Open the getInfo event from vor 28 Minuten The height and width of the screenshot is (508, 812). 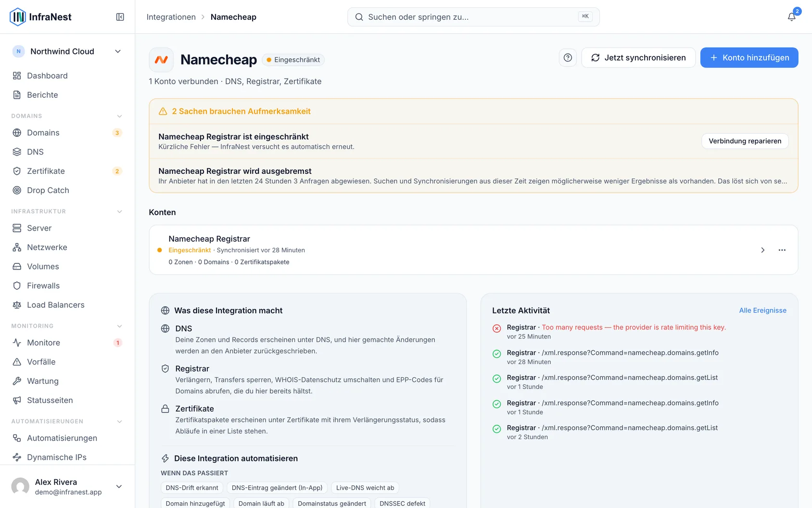[639, 357]
